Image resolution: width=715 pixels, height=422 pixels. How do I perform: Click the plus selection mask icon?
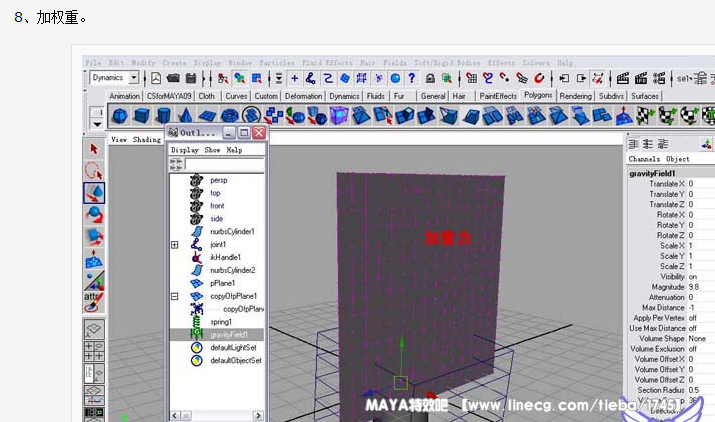click(x=295, y=78)
